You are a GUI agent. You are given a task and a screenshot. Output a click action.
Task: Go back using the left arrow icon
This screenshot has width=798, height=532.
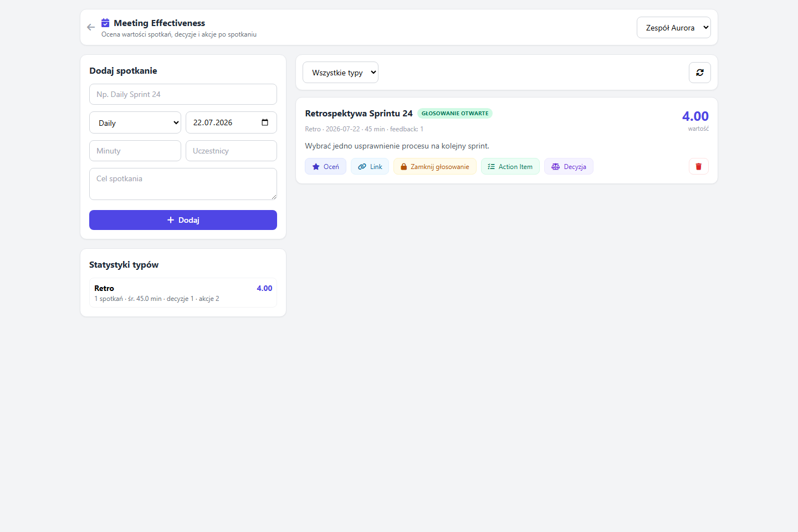pyautogui.click(x=91, y=27)
